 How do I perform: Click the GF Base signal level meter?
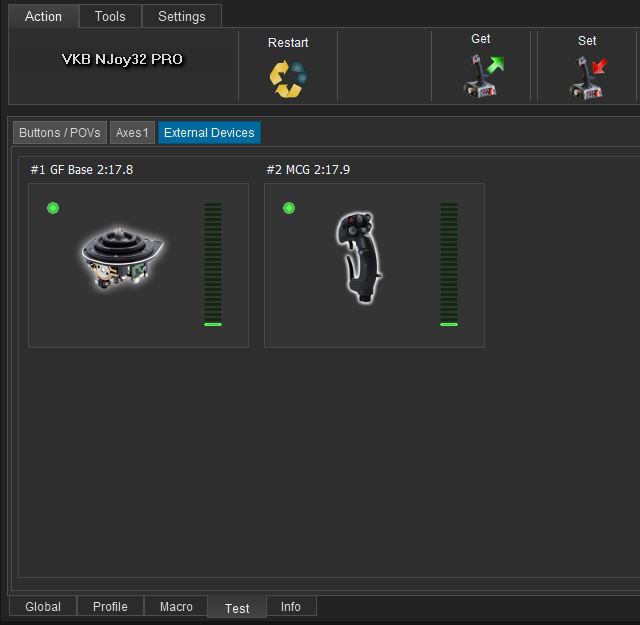coord(213,265)
